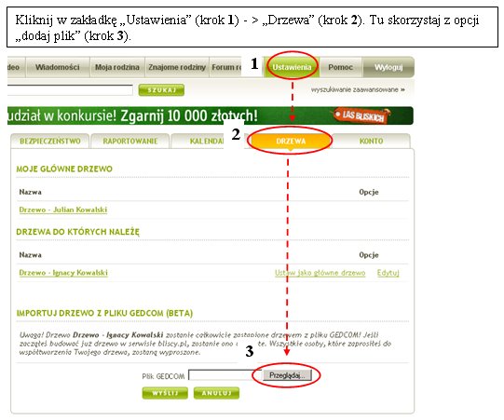Select the DRZEWA tab
Screen dimensions: 504x420
291,141
